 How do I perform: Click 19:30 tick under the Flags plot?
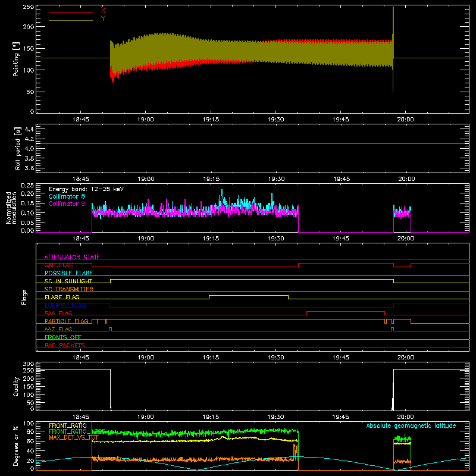click(275, 358)
